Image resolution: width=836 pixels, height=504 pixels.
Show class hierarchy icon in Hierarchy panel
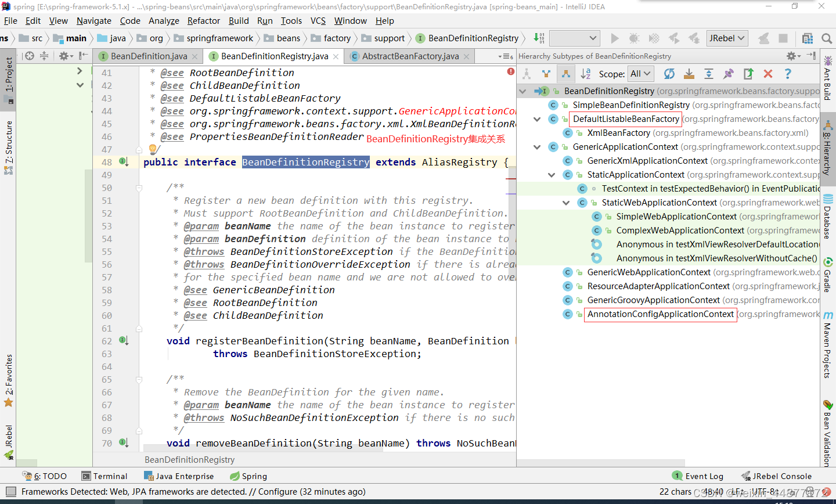[527, 74]
